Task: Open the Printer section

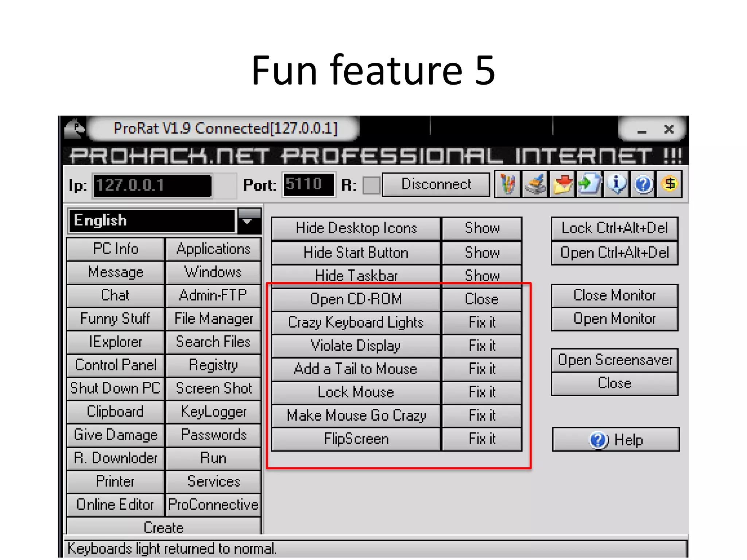Action: point(116,482)
